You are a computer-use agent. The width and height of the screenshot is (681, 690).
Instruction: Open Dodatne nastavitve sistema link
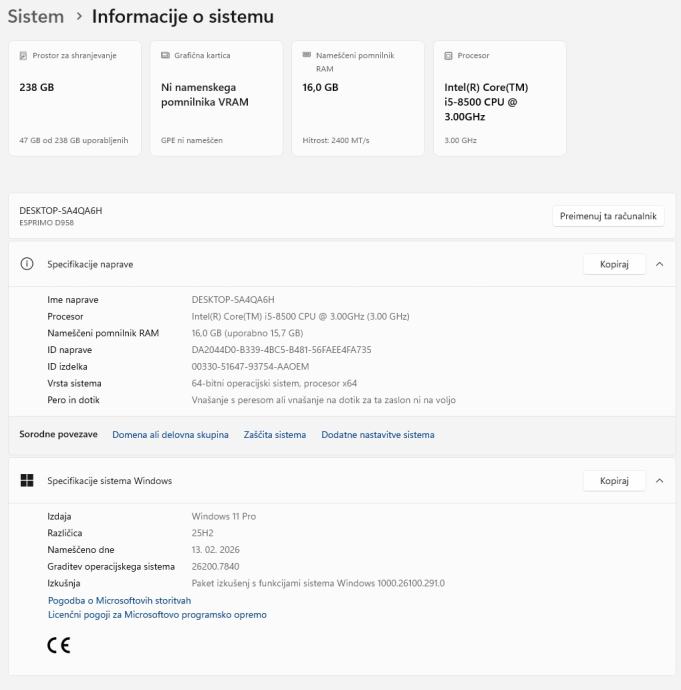click(378, 435)
